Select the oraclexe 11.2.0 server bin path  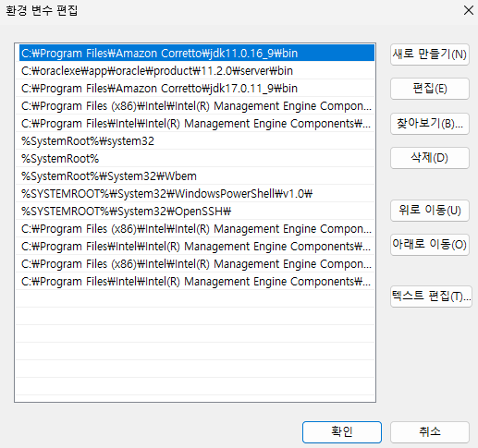195,71
